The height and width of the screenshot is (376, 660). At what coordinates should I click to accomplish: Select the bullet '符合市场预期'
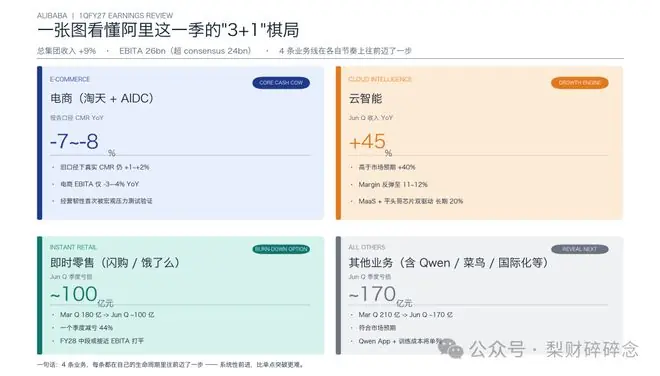[377, 328]
